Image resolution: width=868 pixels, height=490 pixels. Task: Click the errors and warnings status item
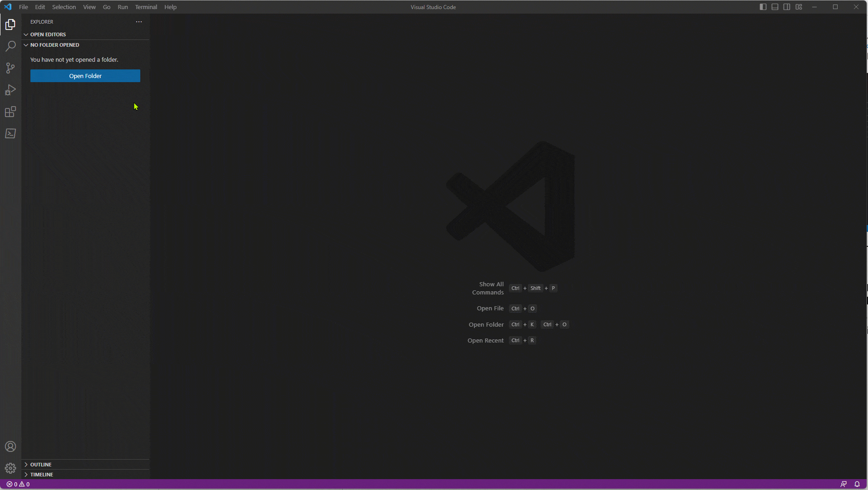(x=18, y=484)
